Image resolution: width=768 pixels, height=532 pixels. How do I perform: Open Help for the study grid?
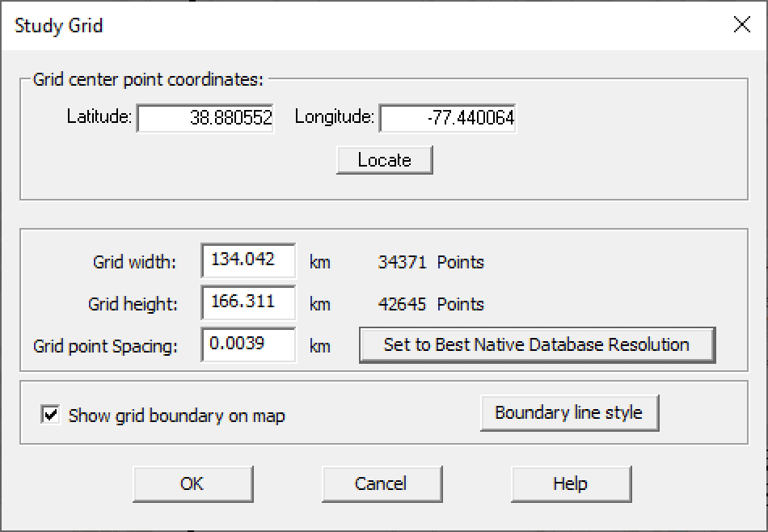pyautogui.click(x=570, y=483)
